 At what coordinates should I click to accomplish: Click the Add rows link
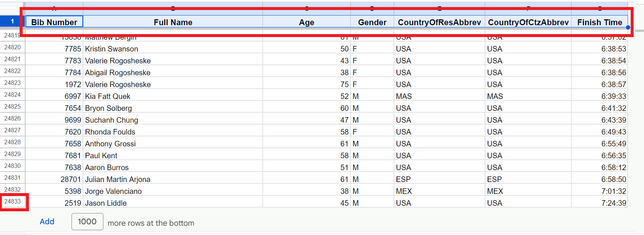pyautogui.click(x=47, y=222)
